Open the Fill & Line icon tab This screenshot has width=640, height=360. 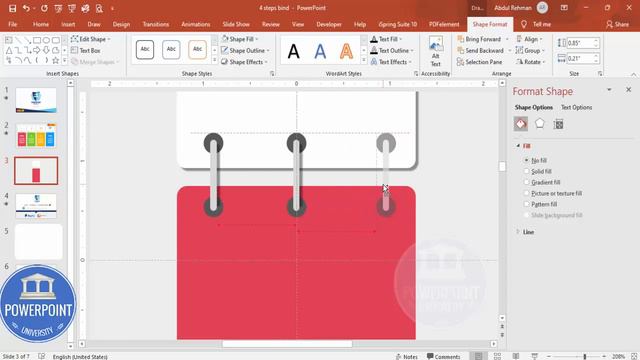[x=521, y=124]
